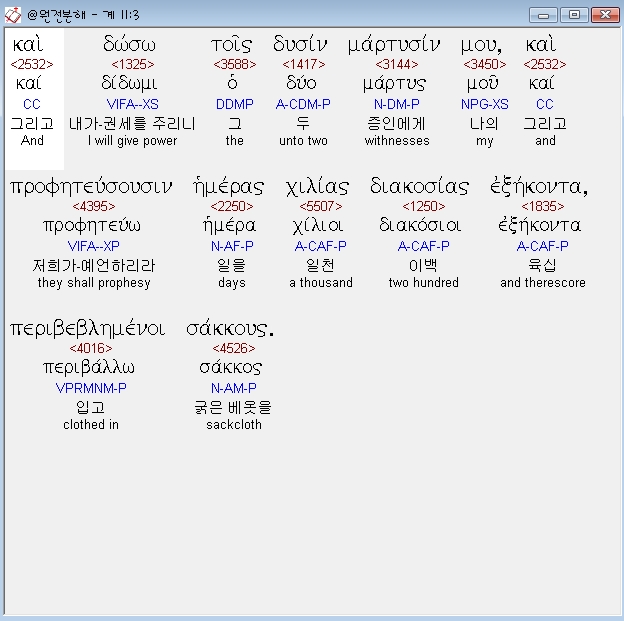This screenshot has width=624, height=621.
Task: Open Strong's number <3588>
Action: pyautogui.click(x=235, y=64)
